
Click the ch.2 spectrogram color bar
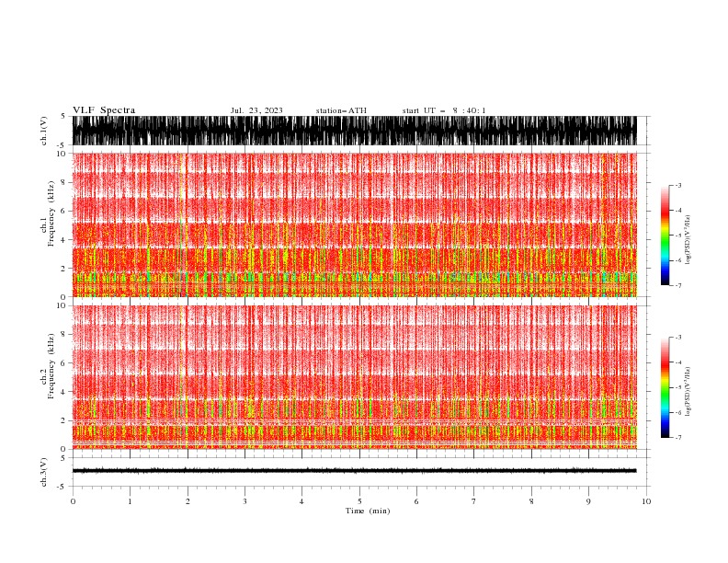coord(665,387)
